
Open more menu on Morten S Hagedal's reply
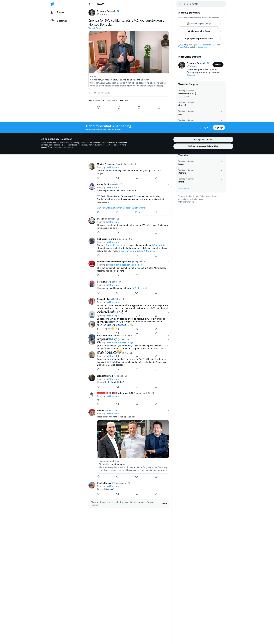[x=168, y=164]
